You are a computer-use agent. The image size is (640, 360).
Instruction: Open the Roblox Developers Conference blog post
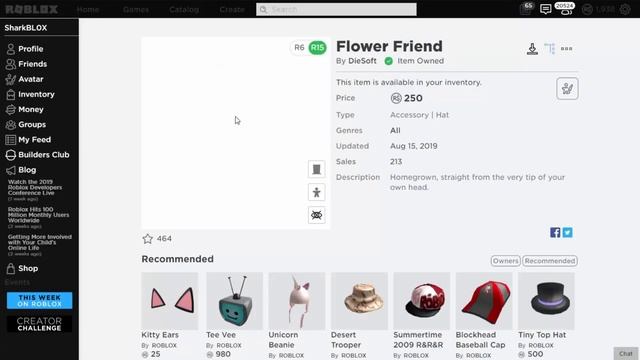35,187
